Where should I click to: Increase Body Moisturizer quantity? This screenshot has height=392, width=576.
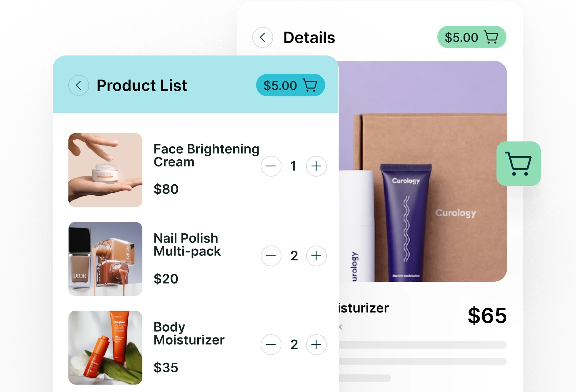click(316, 345)
